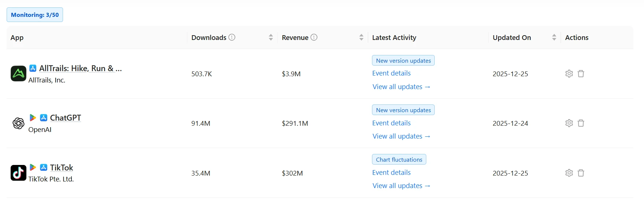
Task: Select revenue value $302M
Action: pyautogui.click(x=292, y=173)
